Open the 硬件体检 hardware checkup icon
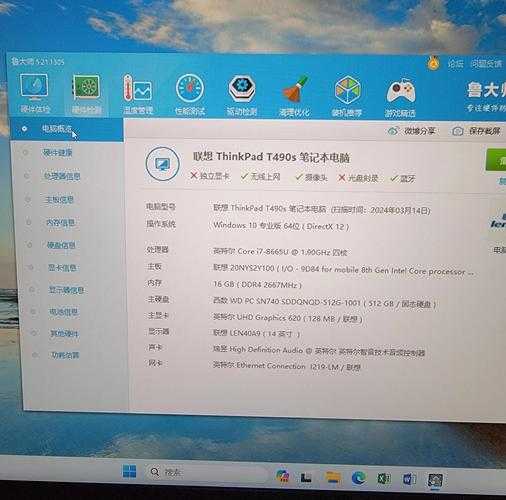Viewport: 506px width, 500px height. click(35, 93)
